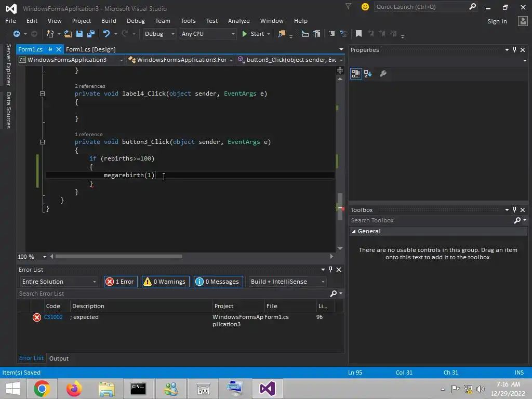Click the New Project toolbar icon
Viewport: 532px width, 399px height.
[x=50, y=34]
